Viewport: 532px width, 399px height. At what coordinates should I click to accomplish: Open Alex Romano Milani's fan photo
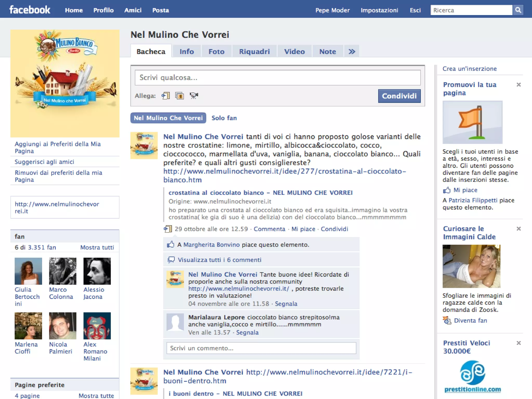coord(97,326)
